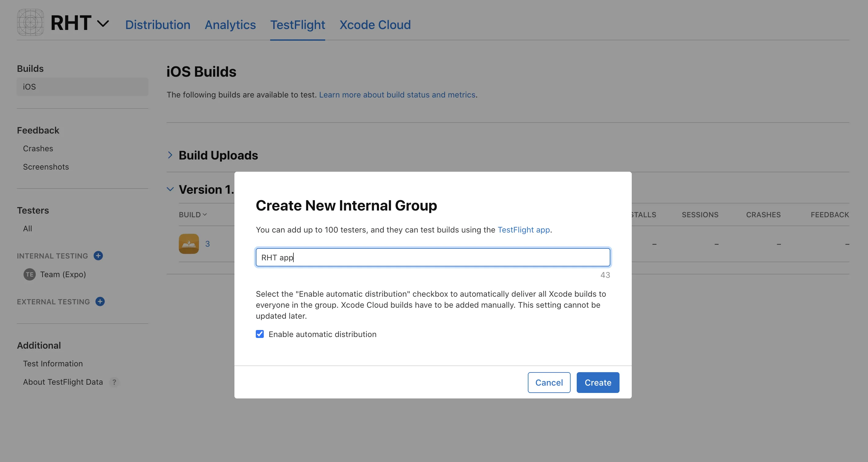The image size is (868, 462).
Task: Click the FEEDBACK column header
Action: [x=830, y=215]
